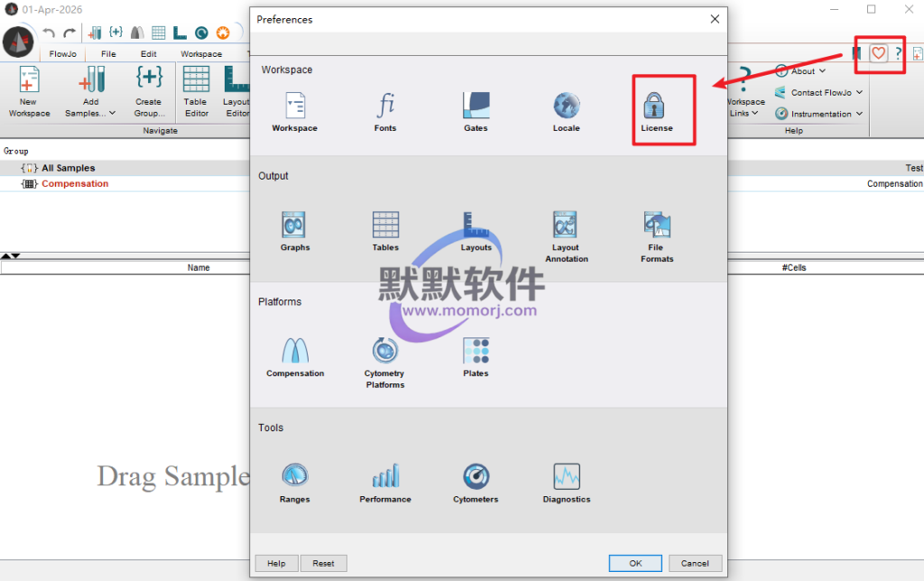924x581 pixels.
Task: Expand the About dropdown
Action: tap(802, 71)
